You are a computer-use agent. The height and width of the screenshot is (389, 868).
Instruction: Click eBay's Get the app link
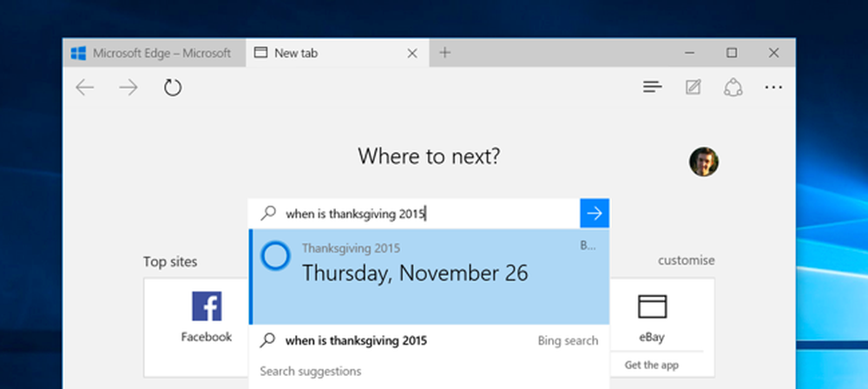[x=652, y=366]
